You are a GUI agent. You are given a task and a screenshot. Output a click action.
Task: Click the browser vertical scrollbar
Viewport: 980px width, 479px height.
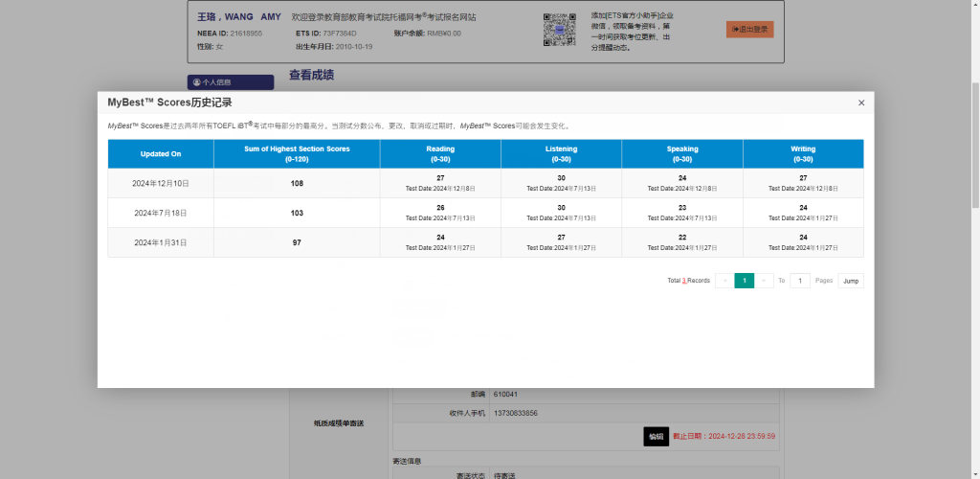pyautogui.click(x=974, y=144)
